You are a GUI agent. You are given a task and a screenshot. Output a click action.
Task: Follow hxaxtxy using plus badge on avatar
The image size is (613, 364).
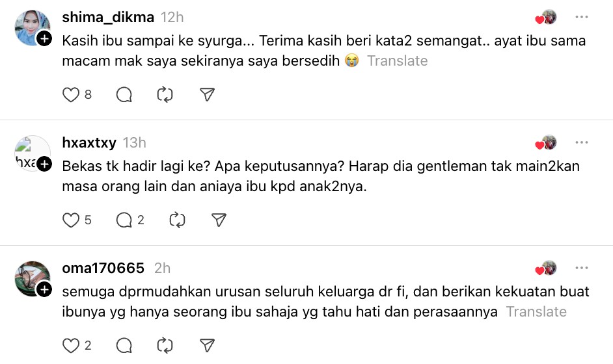coord(44,164)
